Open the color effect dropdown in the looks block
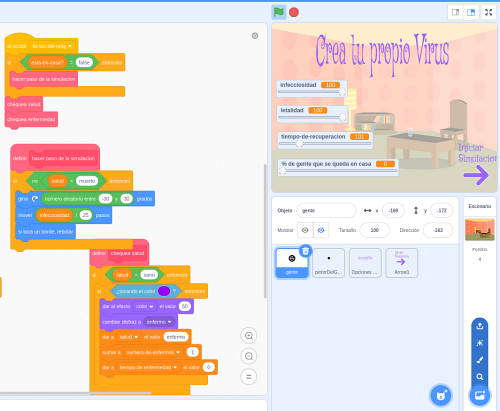Image resolution: width=500 pixels, height=411 pixels. (144, 306)
